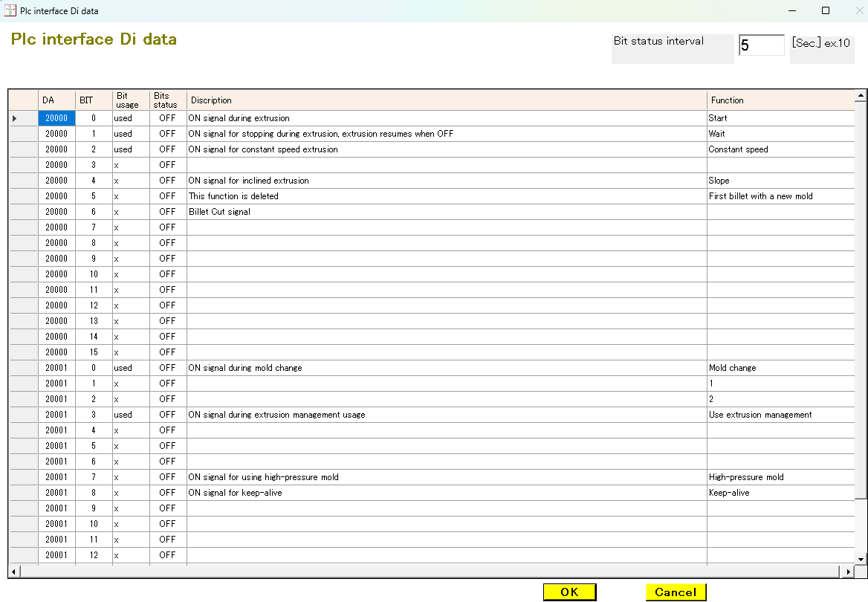Select the 'Billet Cut signal' description cell
868x602 pixels.
[446, 212]
